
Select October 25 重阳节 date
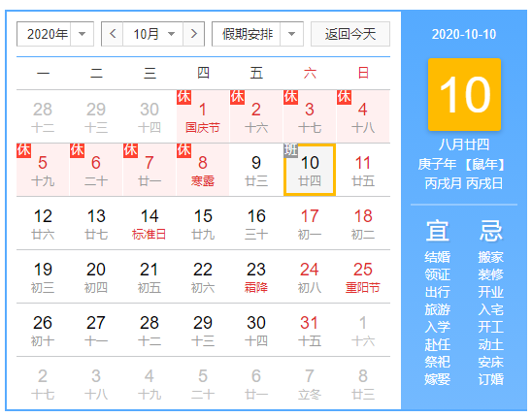point(363,276)
